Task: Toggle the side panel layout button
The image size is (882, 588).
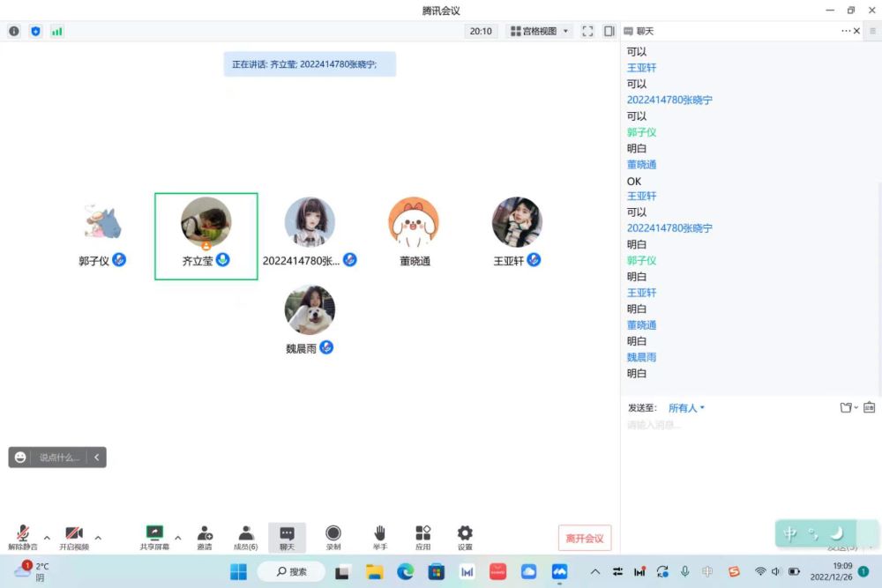Action: pyautogui.click(x=609, y=31)
